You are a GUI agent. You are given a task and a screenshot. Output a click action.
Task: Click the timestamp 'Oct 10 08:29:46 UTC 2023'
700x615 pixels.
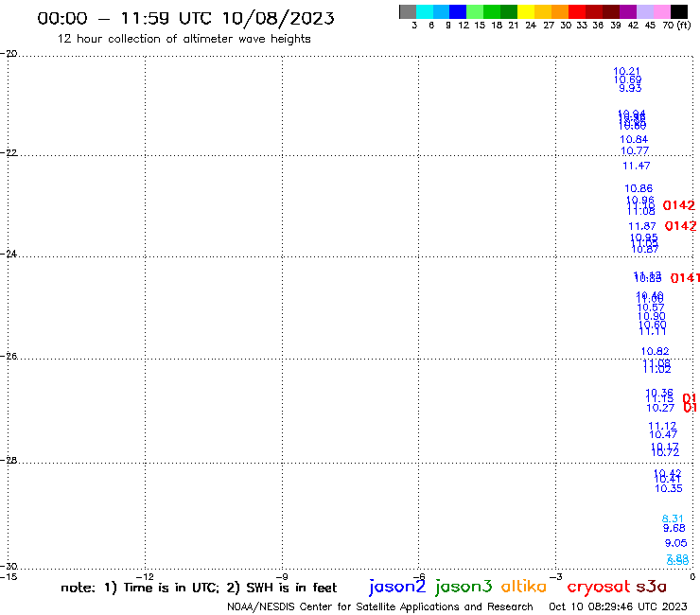[618, 606]
